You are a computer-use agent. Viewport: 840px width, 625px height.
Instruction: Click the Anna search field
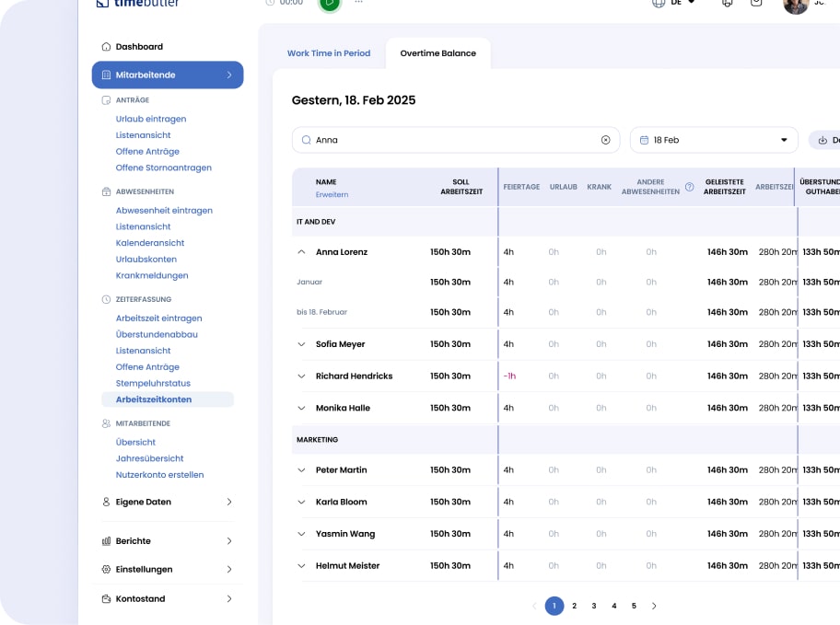tap(456, 140)
